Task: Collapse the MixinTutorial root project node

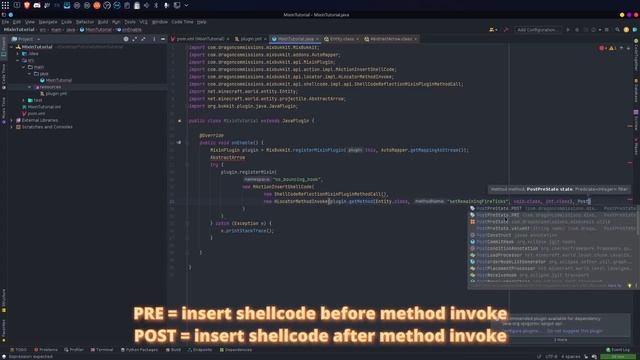Action: pos(11,47)
